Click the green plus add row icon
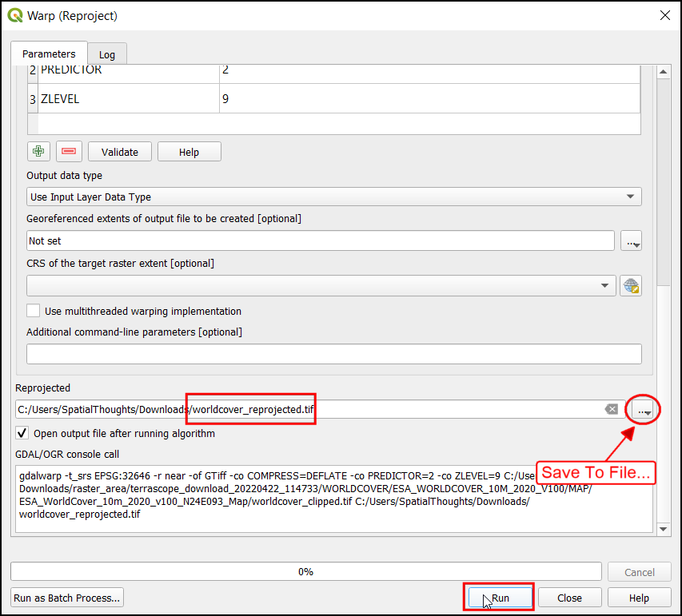Viewport: 682px width, 616px height. pyautogui.click(x=38, y=152)
